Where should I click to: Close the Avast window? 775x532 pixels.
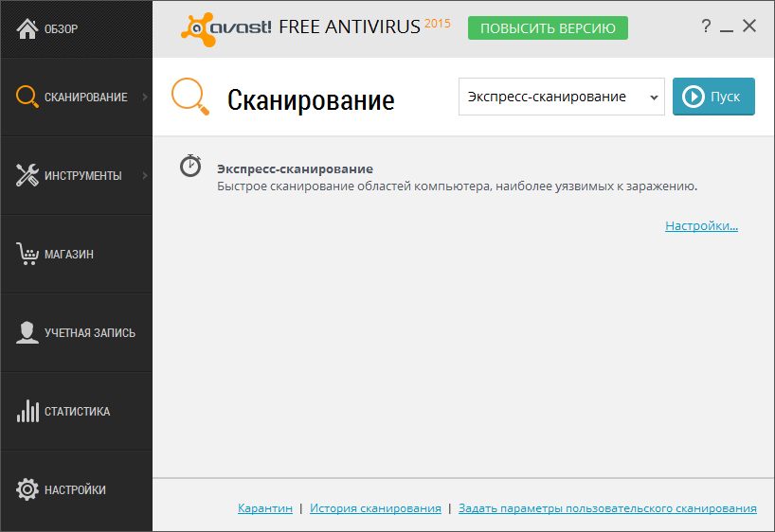coord(749,27)
